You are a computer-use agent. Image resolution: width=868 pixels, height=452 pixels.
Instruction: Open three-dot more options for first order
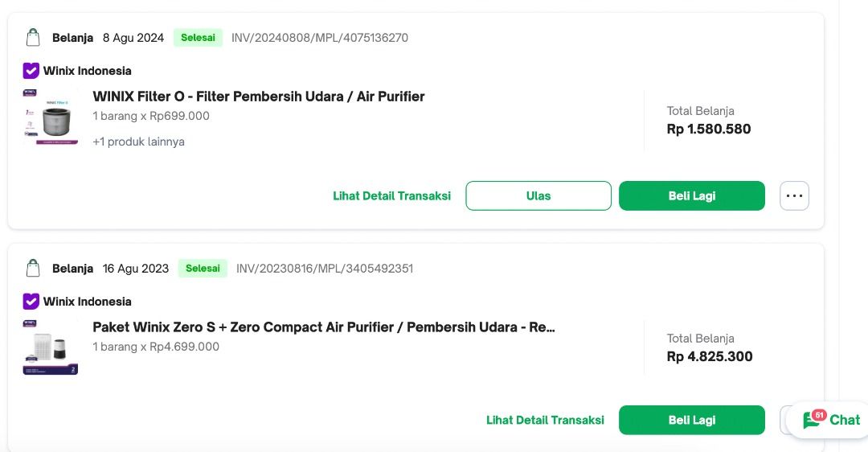(794, 195)
